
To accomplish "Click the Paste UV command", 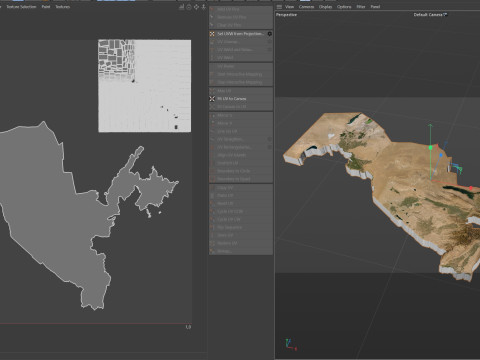I will (241, 195).
